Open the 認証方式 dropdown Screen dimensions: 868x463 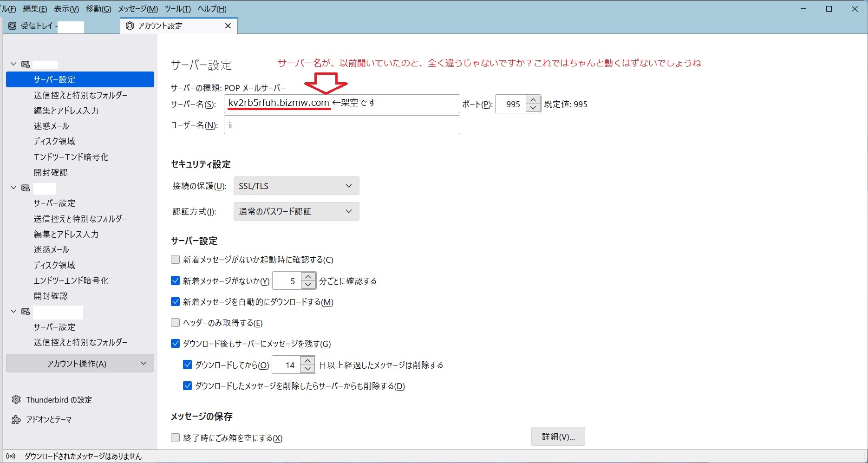tap(296, 211)
